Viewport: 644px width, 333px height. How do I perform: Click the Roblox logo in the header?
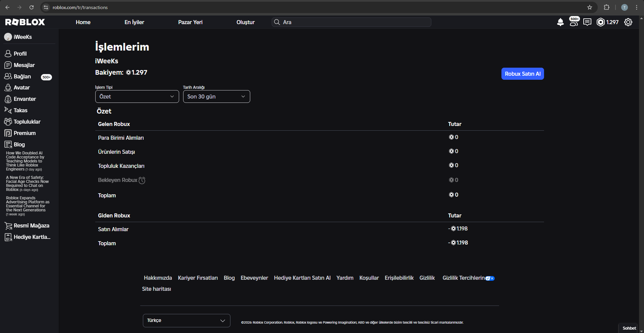[x=25, y=22]
